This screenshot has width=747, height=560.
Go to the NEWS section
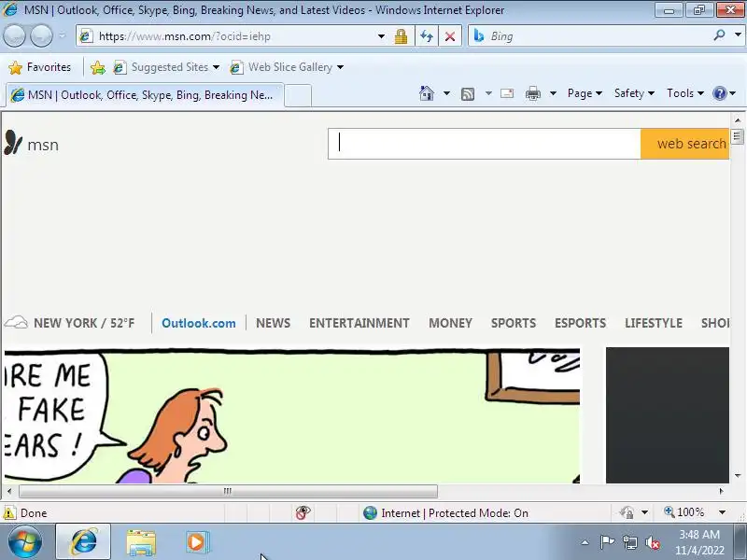point(273,323)
